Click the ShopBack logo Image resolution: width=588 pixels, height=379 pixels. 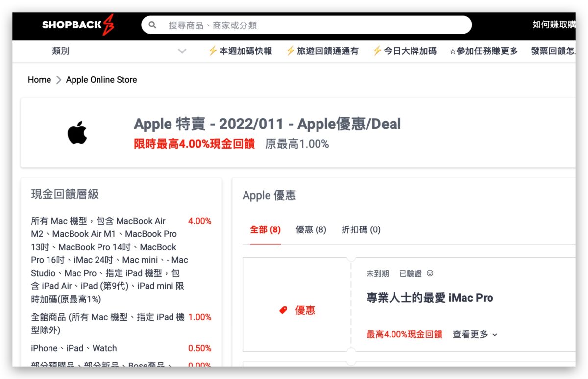pos(78,25)
